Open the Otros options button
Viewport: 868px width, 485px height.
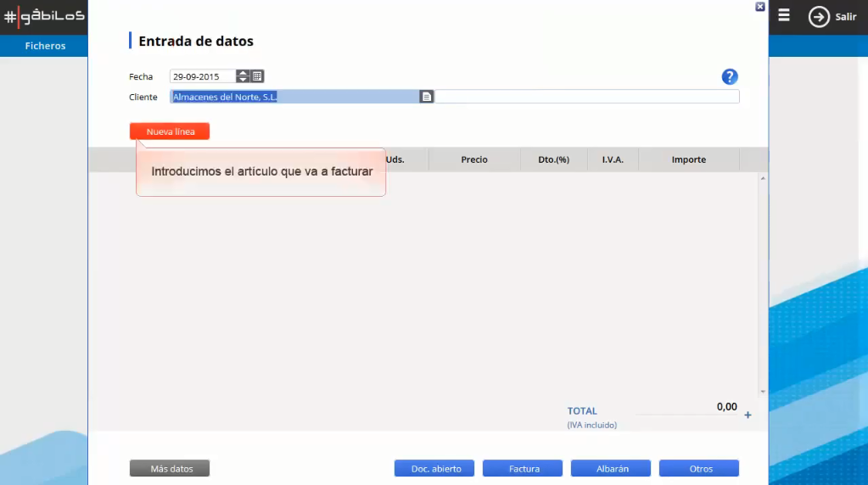[699, 468]
